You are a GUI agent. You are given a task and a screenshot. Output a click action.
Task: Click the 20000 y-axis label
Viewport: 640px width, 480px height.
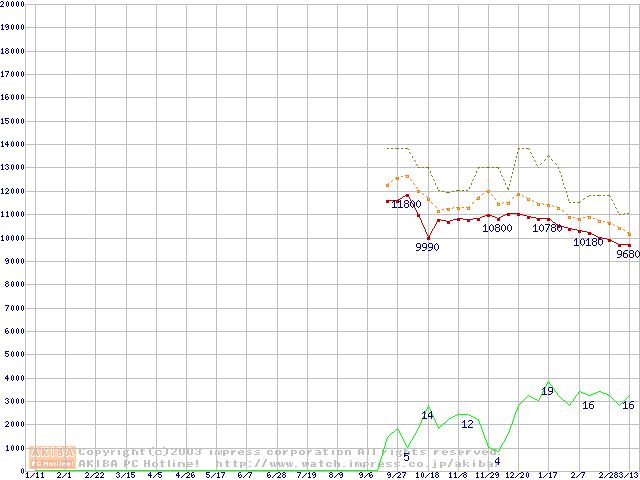(x=12, y=4)
